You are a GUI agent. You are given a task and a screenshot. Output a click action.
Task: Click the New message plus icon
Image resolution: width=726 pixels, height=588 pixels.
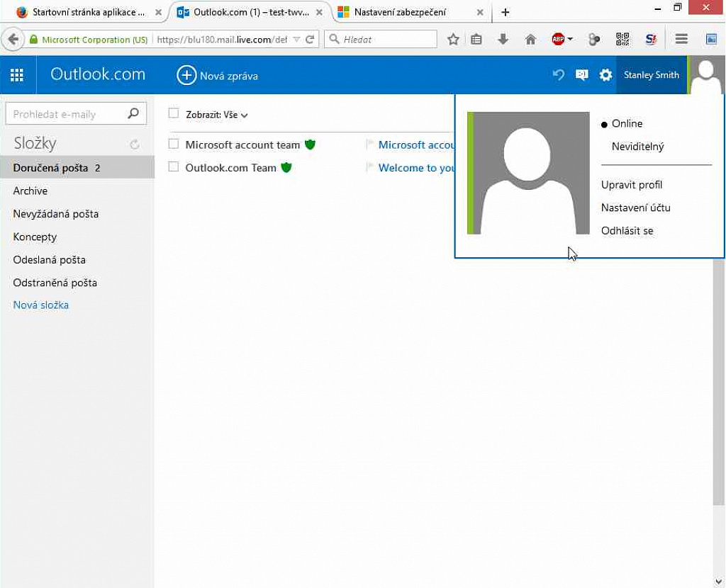tap(186, 75)
